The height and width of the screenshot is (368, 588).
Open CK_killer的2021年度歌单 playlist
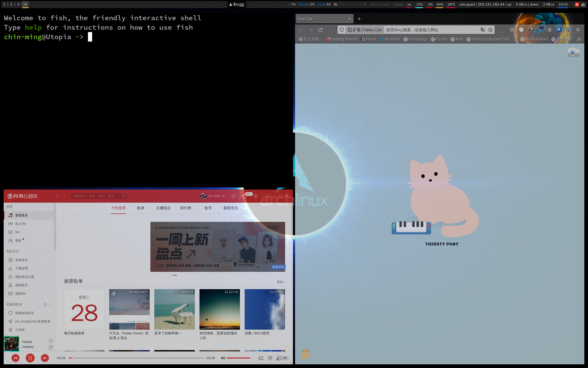click(29, 321)
